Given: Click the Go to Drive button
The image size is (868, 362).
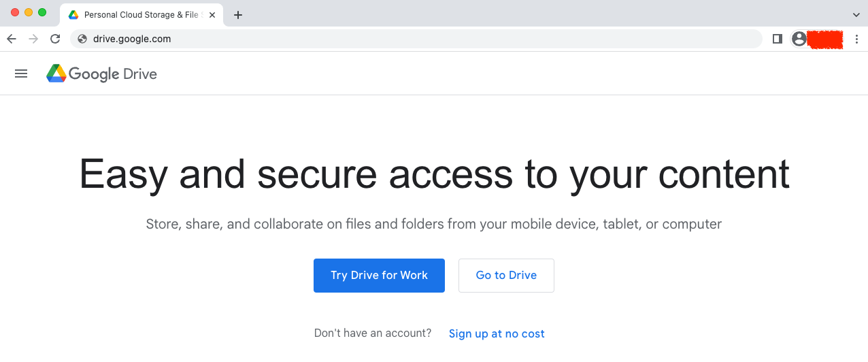Looking at the screenshot, I should click(506, 276).
